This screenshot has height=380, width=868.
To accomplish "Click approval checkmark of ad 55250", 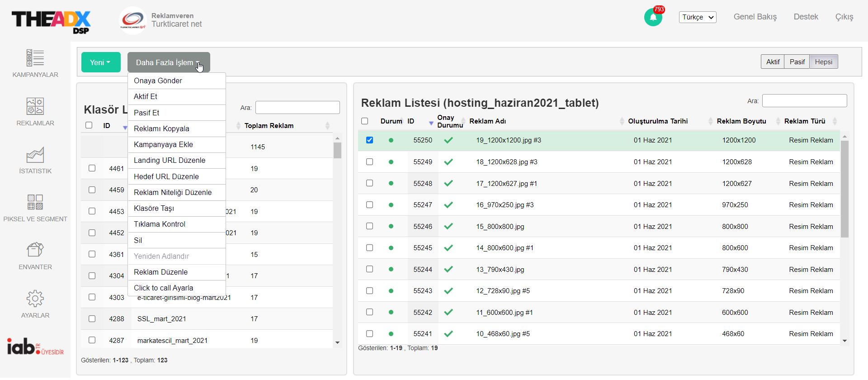I will [448, 140].
